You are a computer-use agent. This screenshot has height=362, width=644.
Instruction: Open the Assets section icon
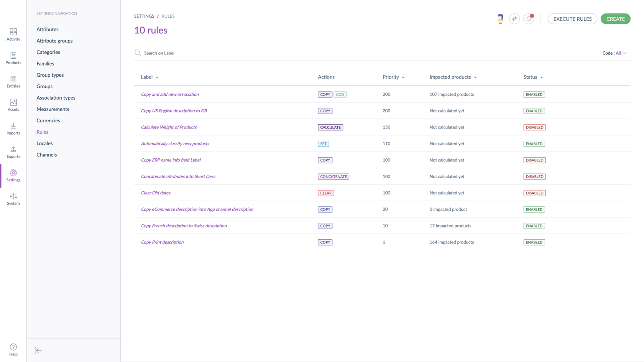coord(13,105)
